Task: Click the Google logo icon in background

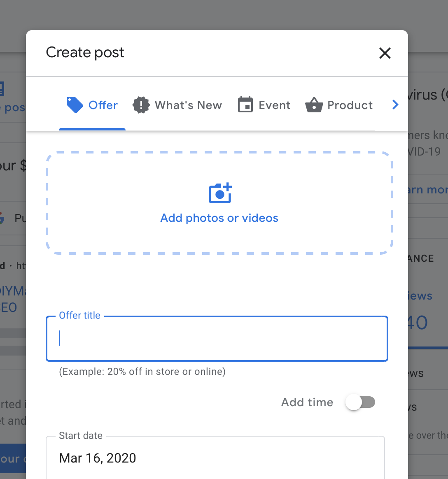Action: (2, 218)
